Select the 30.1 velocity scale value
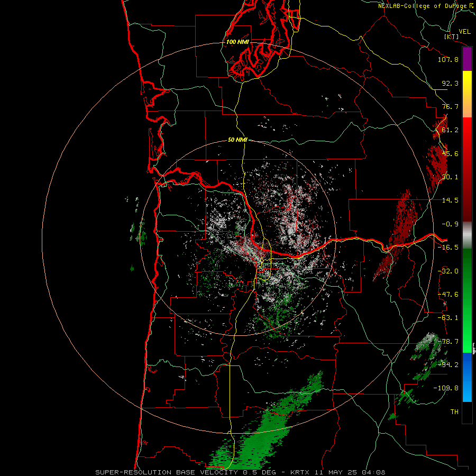The height and width of the screenshot is (476, 476). point(450,177)
